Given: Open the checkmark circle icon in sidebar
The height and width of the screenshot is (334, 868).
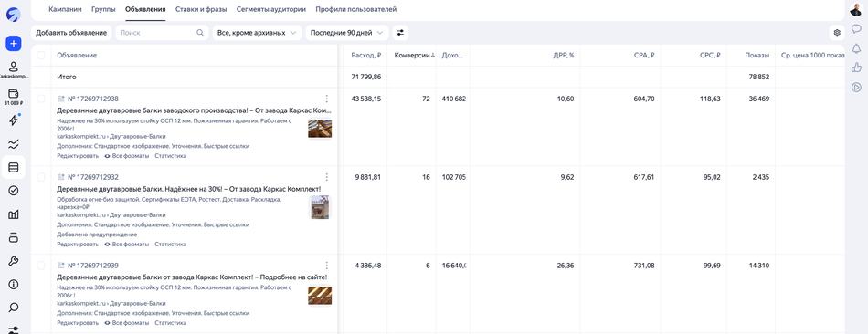Looking at the screenshot, I should [x=14, y=191].
